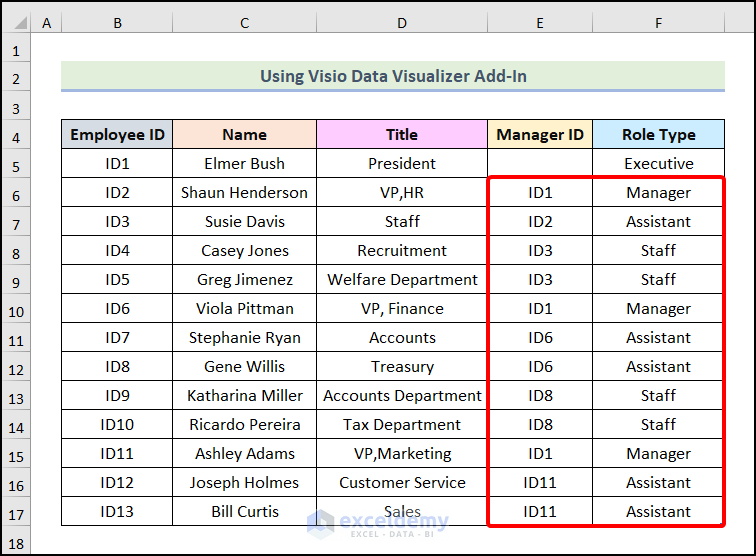Viewport: 756px width, 556px height.
Task: Select the row 5 header
Action: (16, 163)
